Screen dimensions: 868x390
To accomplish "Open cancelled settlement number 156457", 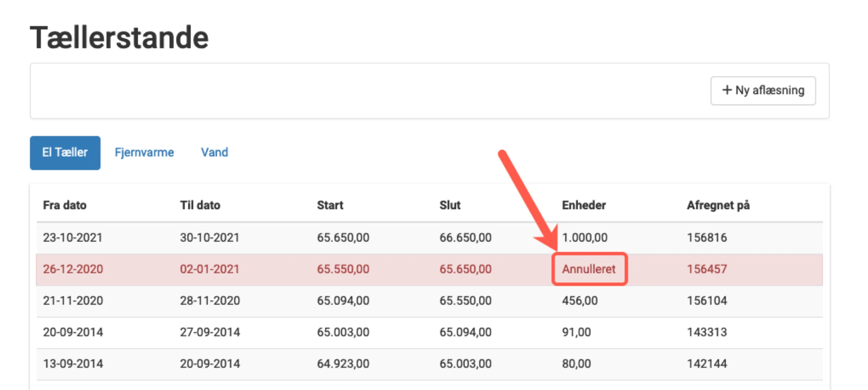I will tap(707, 269).
